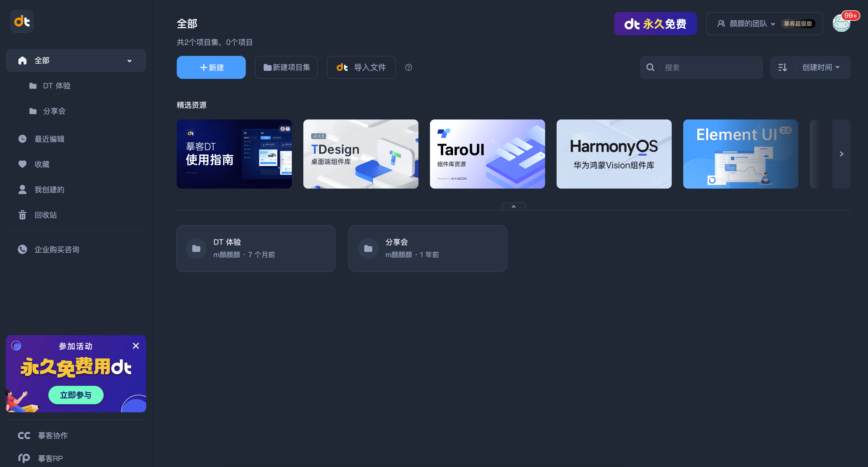Select 分享会 in the sidebar
Screen dimensions: 868x467
click(x=54, y=111)
